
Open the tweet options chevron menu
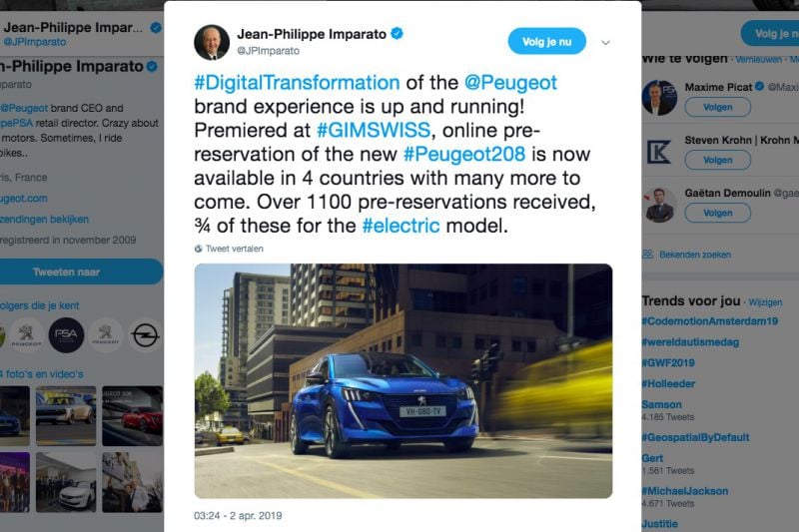pyautogui.click(x=605, y=43)
